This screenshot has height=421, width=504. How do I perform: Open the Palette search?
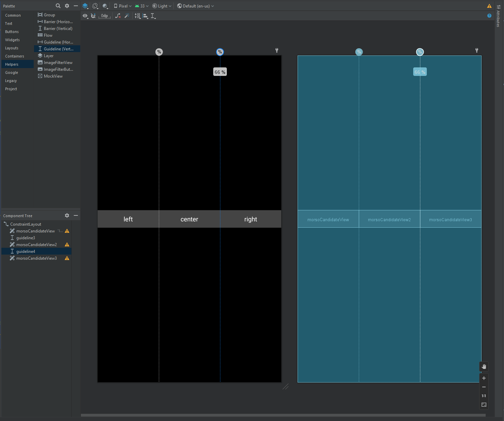[58, 6]
